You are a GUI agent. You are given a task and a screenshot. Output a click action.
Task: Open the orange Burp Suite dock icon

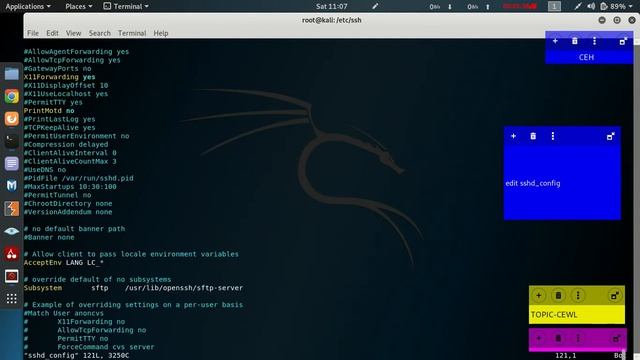tap(11, 119)
